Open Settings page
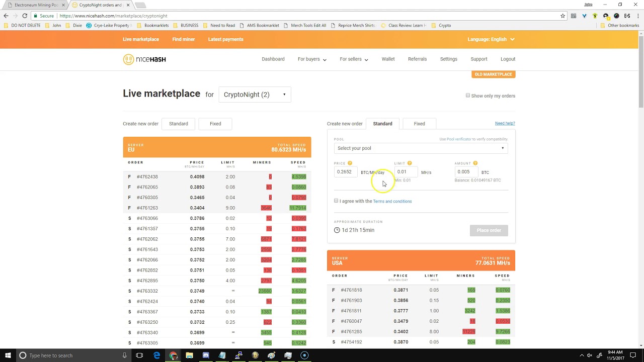The height and width of the screenshot is (362, 644). click(x=449, y=59)
